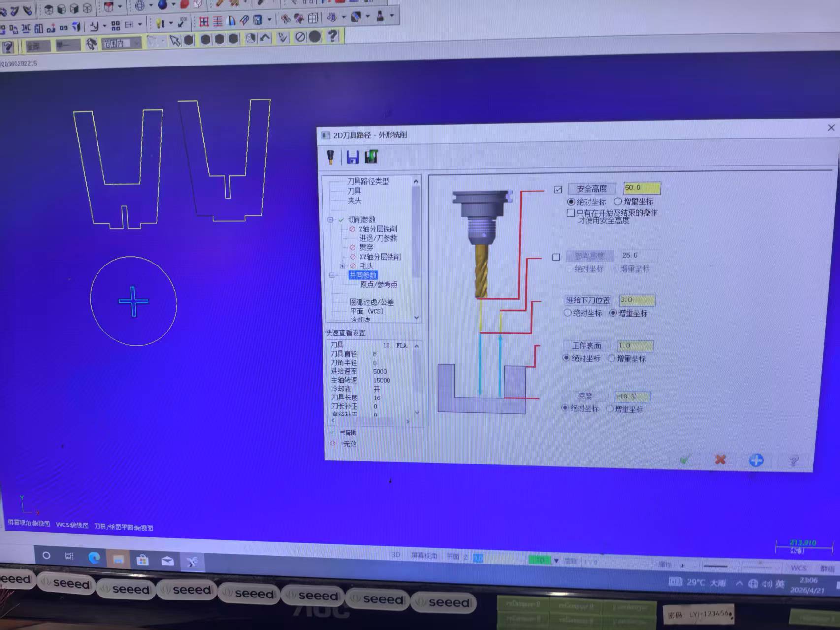Enable the 参考高度 checkbox
This screenshot has width=840, height=630.
[x=556, y=257]
